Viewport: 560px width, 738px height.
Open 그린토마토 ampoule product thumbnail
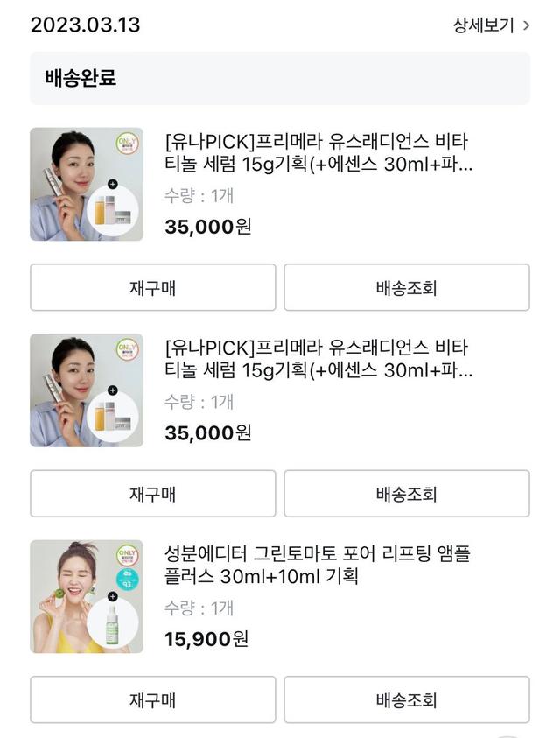[87, 596]
